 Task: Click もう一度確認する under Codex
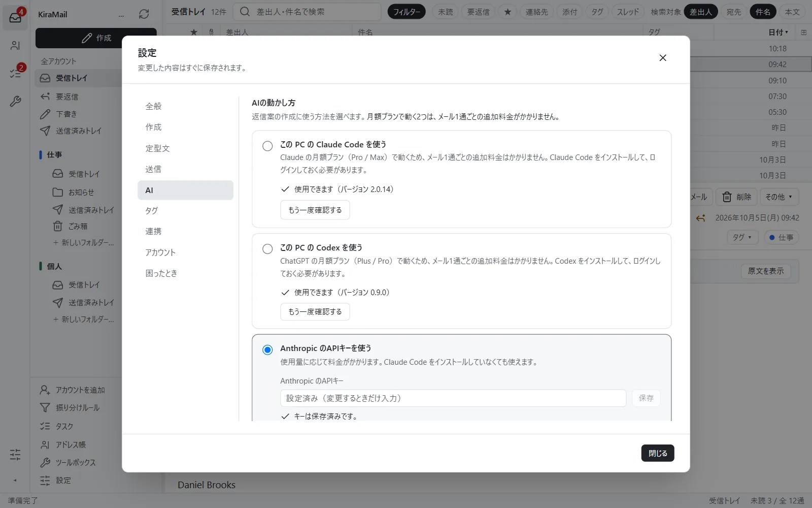315,311
